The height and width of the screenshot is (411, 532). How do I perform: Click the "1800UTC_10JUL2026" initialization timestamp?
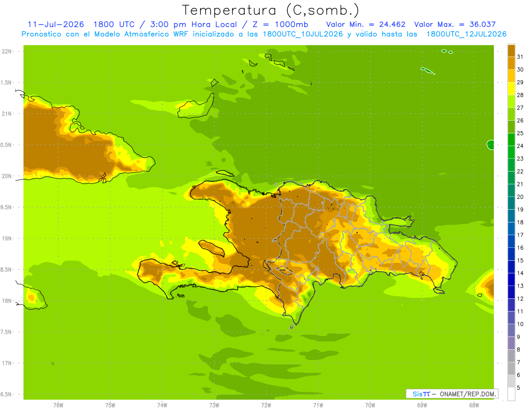303,34
